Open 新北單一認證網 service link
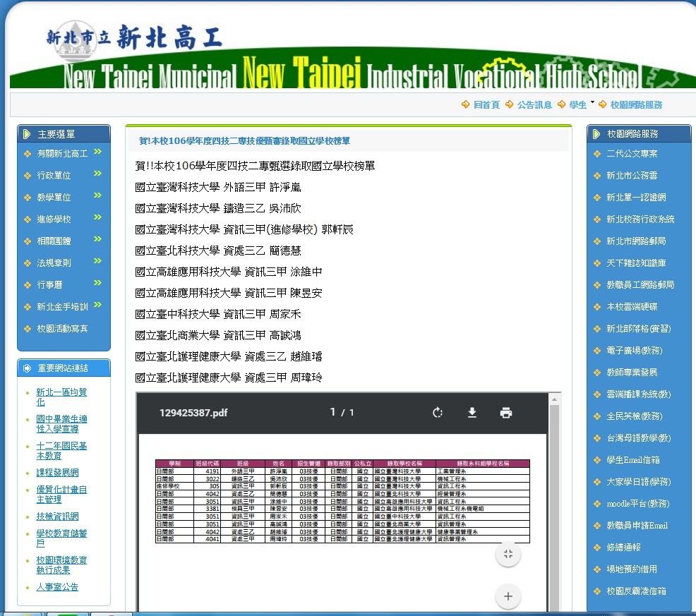The height and width of the screenshot is (616, 696). [x=636, y=197]
